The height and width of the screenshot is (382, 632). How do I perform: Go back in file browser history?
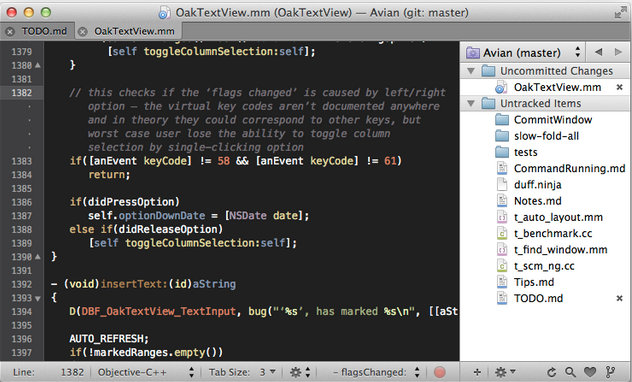[599, 52]
